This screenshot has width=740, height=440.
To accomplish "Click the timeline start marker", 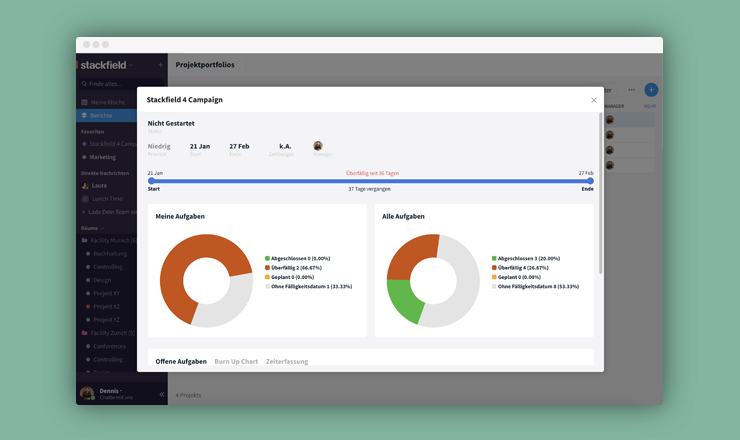I will [x=151, y=181].
